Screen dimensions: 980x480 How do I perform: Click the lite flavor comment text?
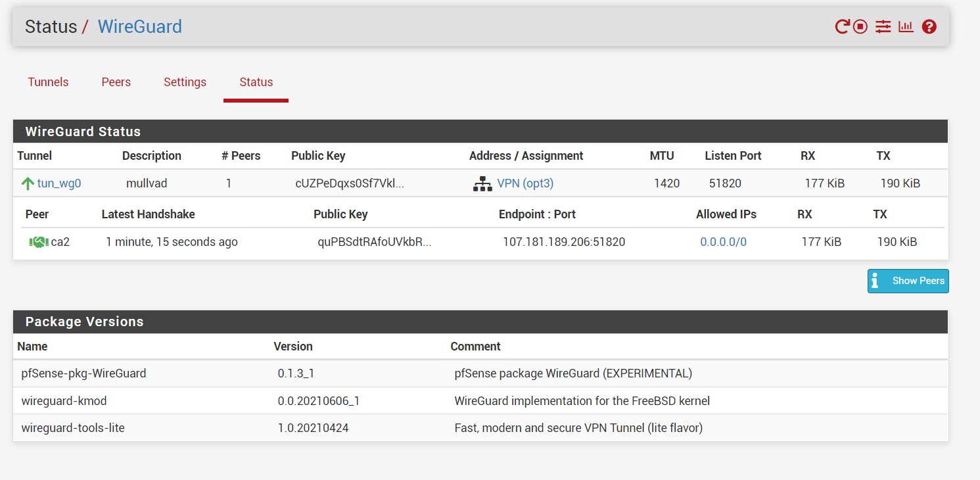[x=578, y=428]
